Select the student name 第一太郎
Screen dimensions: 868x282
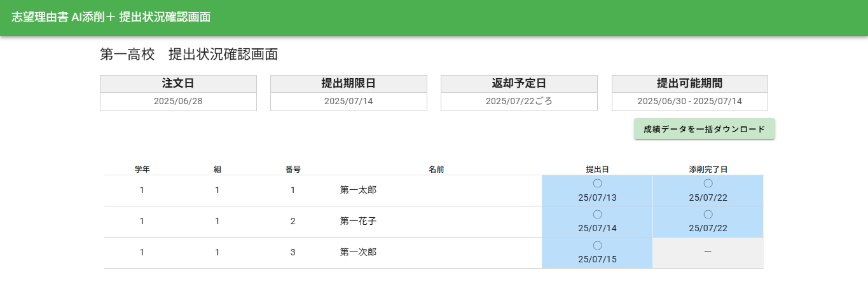click(x=359, y=190)
